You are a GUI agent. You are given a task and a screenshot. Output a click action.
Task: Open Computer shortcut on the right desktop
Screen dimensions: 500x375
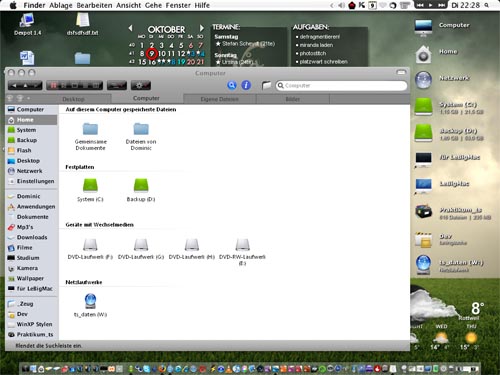423,27
